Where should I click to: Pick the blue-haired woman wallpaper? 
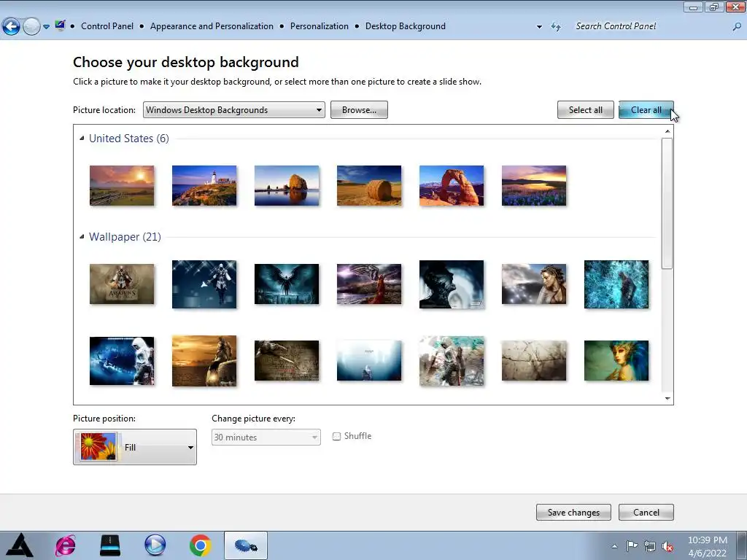click(616, 361)
